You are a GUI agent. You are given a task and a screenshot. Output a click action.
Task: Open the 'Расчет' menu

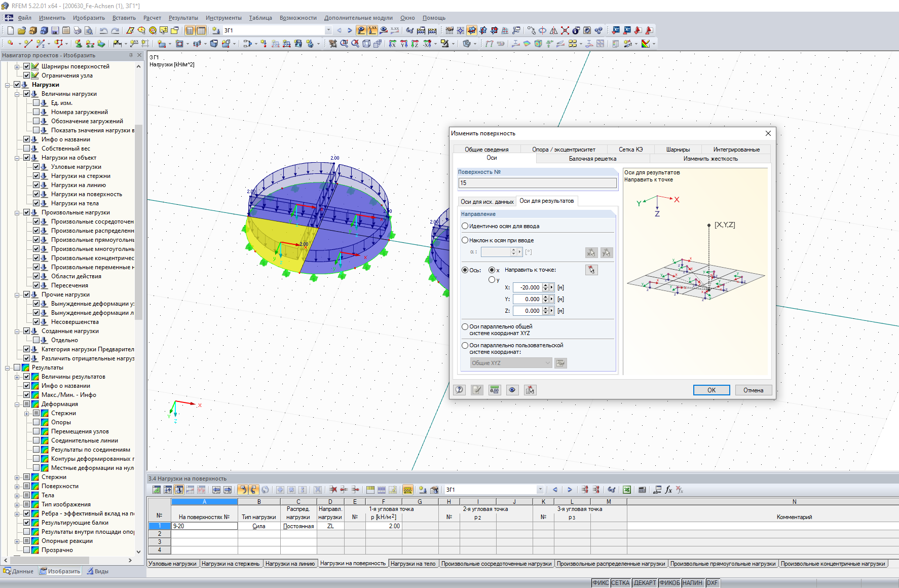(152, 18)
